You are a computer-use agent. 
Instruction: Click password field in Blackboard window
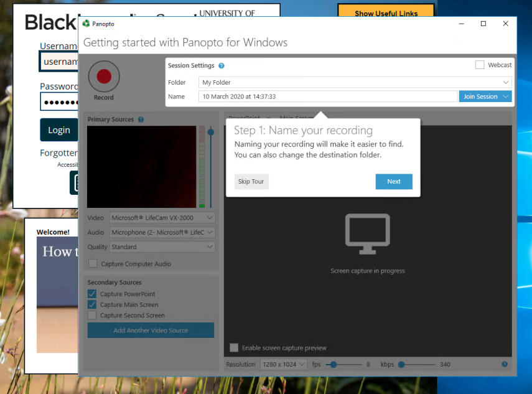coord(59,102)
